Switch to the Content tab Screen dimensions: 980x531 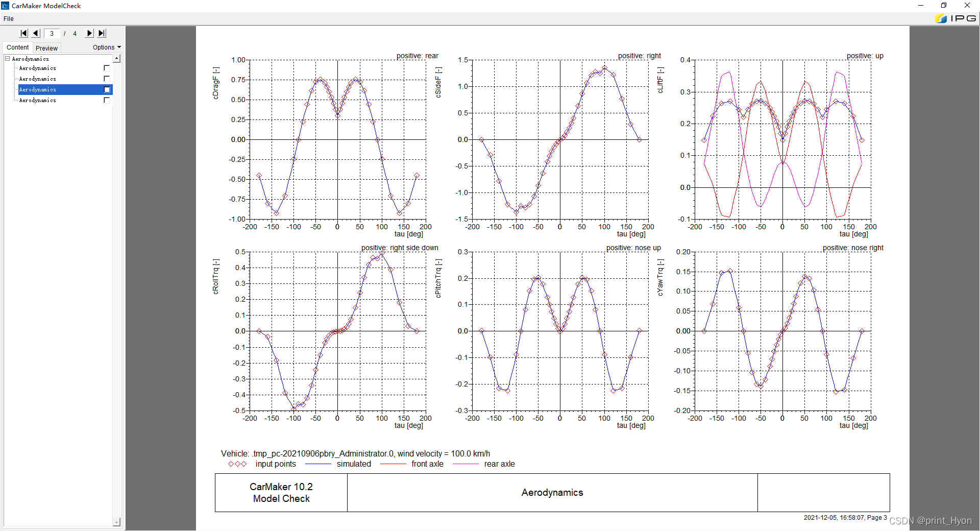pos(18,47)
